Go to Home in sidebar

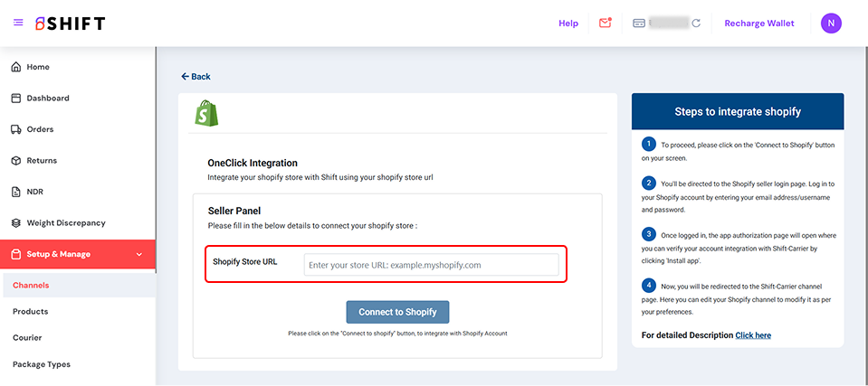[x=38, y=67]
